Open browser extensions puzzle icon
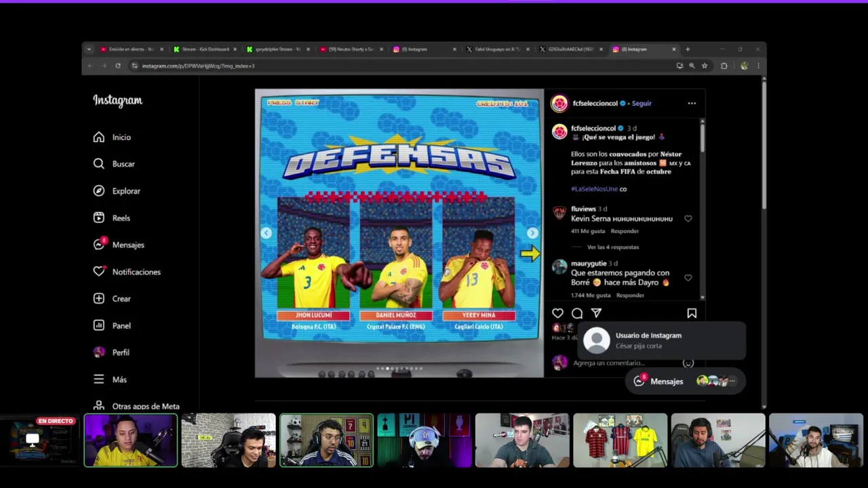This screenshot has height=488, width=868. pyautogui.click(x=724, y=66)
